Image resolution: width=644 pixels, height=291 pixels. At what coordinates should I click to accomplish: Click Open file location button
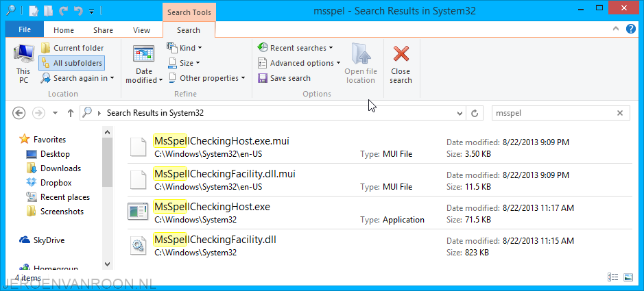tap(361, 64)
